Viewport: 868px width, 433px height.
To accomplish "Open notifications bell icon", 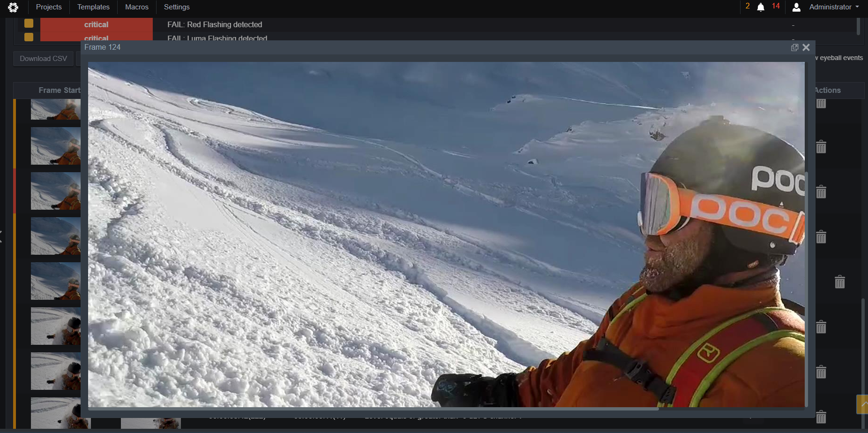I will pos(761,7).
